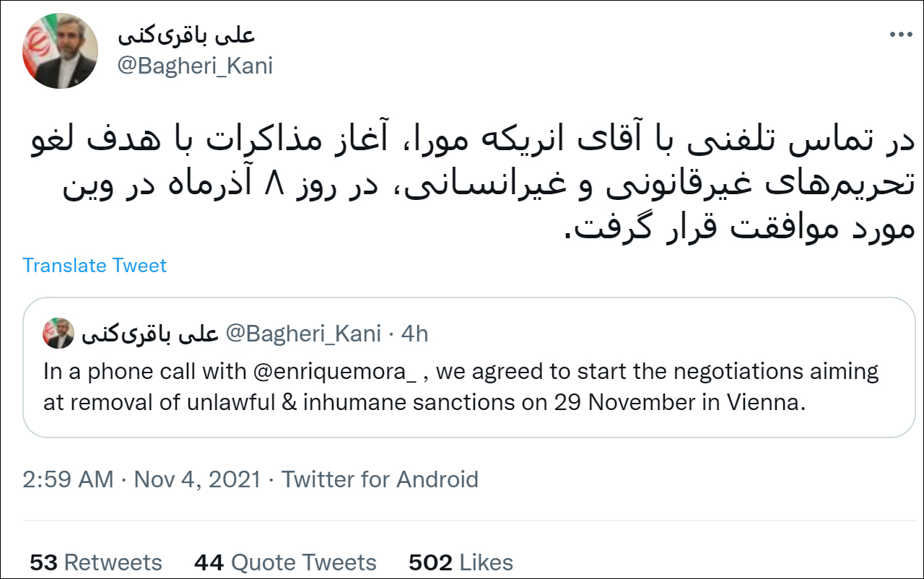
Task: Click the author's large profile picture
Action: pyautogui.click(x=60, y=51)
